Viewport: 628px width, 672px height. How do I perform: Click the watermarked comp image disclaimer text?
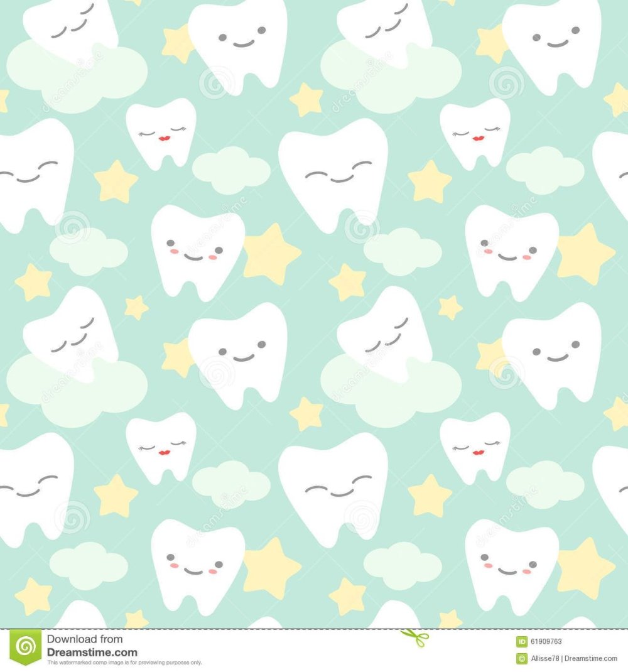124,663
